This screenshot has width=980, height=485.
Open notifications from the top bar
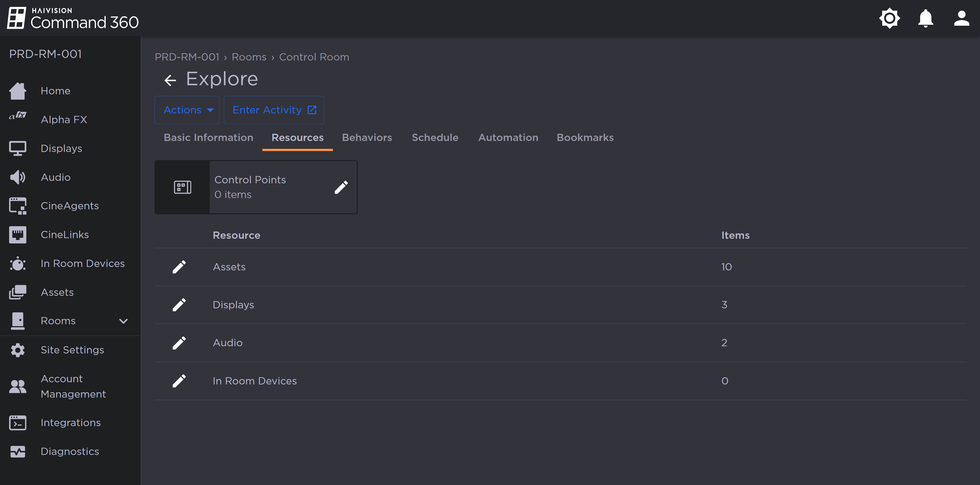[x=925, y=18]
